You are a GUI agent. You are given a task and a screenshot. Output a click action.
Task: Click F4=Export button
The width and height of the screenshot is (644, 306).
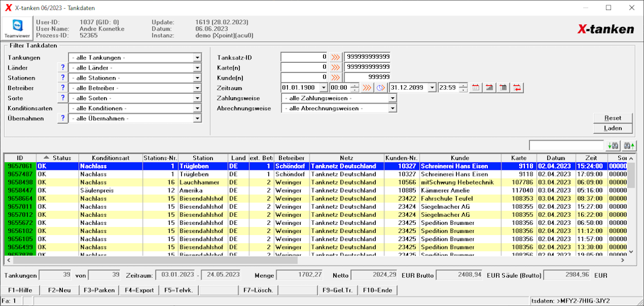pos(139,290)
